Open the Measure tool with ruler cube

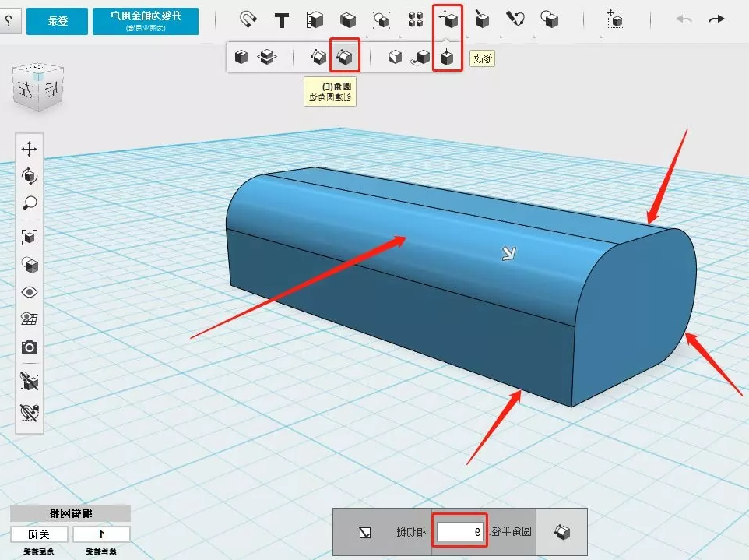pyautogui.click(x=315, y=20)
